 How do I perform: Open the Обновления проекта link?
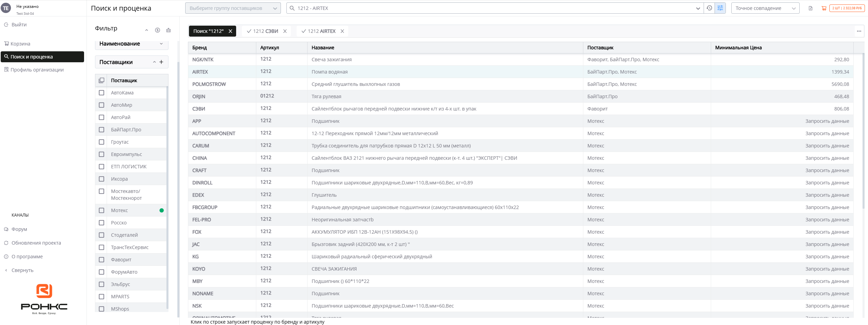click(36, 243)
